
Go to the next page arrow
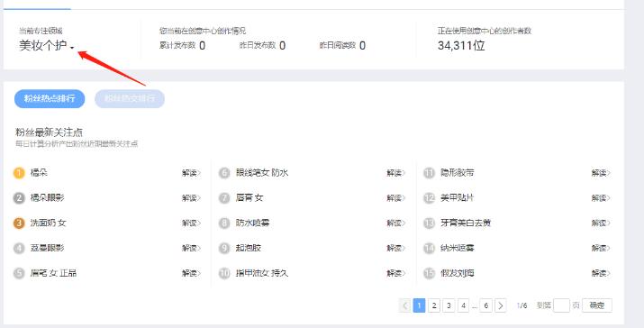point(500,305)
